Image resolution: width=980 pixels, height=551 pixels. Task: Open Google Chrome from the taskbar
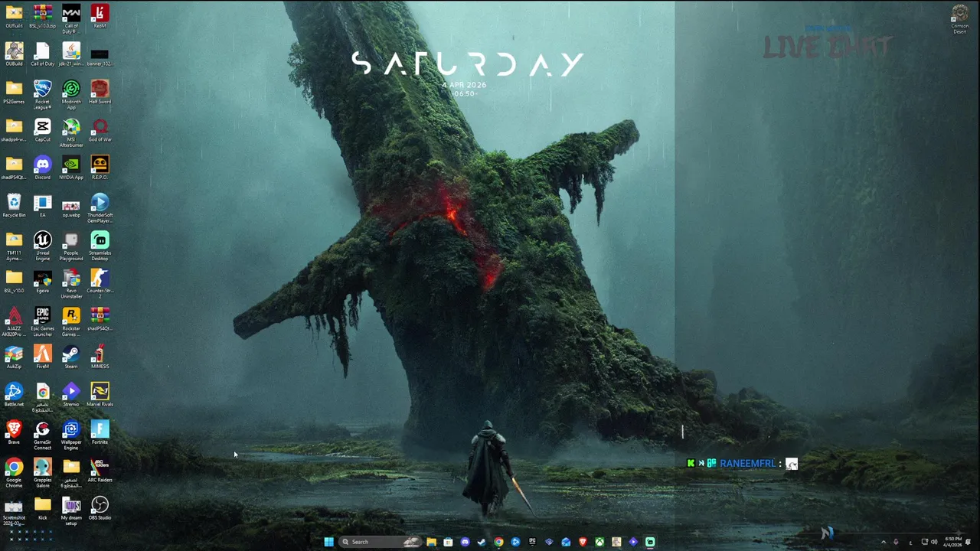coord(498,542)
